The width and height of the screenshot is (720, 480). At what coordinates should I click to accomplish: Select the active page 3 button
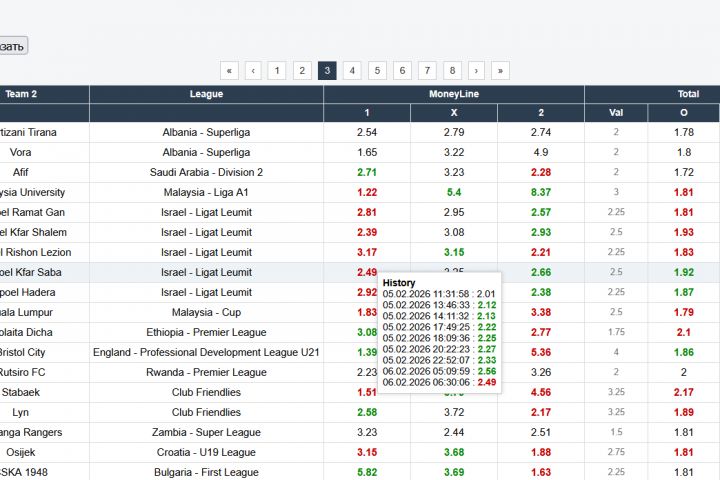[x=327, y=70]
